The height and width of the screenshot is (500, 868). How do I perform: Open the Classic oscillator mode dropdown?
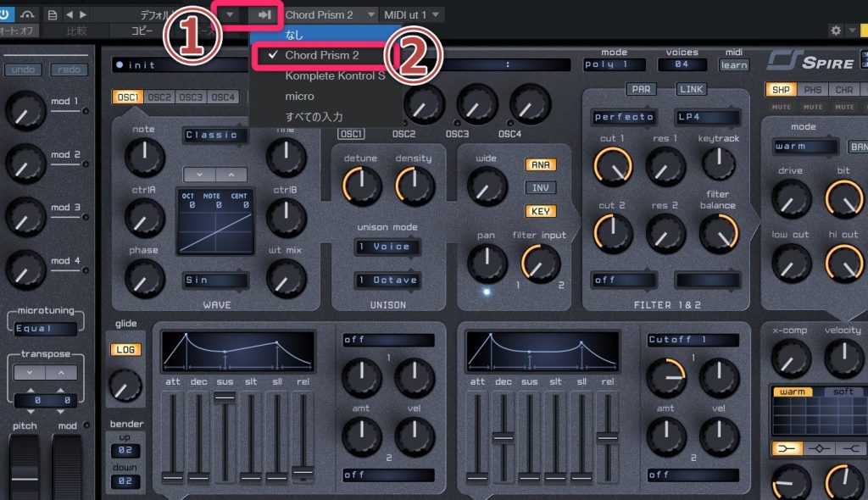(x=216, y=135)
